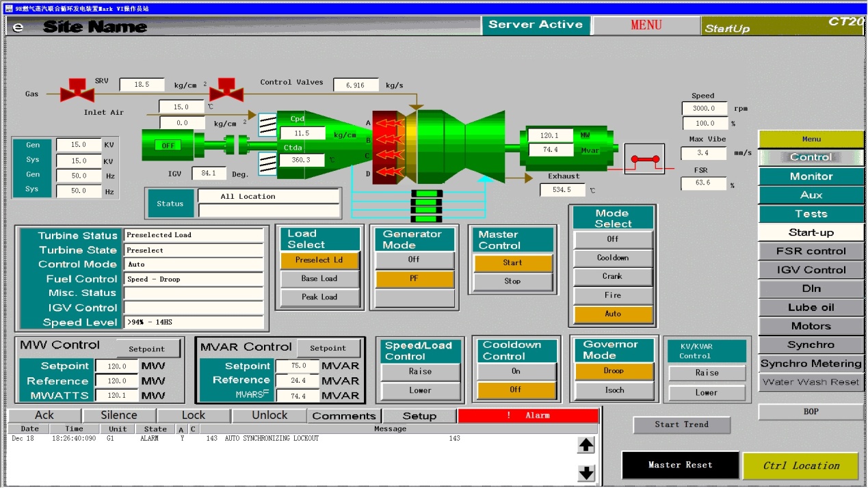Click the Start Trend button

point(681,424)
